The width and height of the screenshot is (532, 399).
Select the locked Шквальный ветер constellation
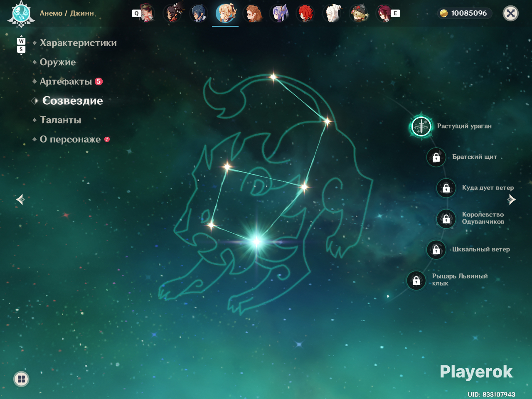[x=436, y=249]
